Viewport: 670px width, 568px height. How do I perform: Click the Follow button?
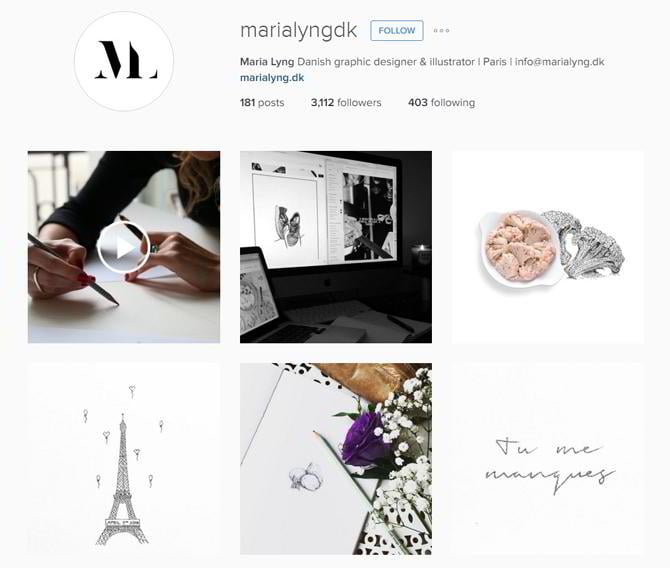(x=397, y=30)
